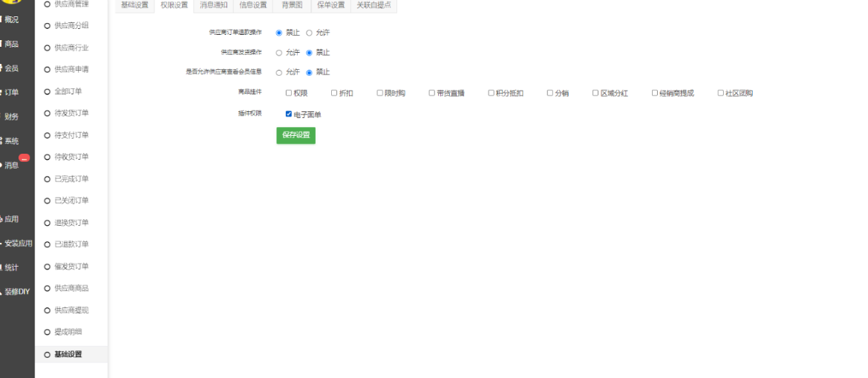Screen dimensions: 868x378
Task: Open 系统 in the dark sidebar
Action: [x=11, y=141]
